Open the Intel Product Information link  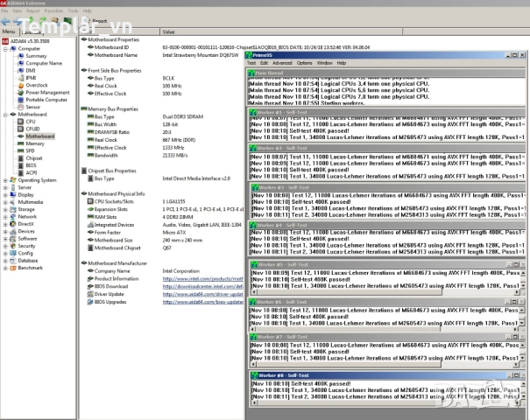pos(202,278)
